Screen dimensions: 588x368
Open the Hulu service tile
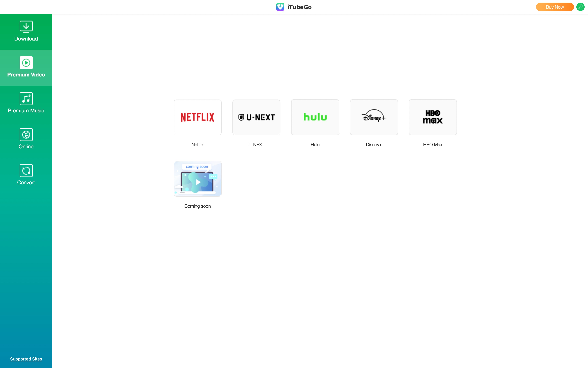315,117
